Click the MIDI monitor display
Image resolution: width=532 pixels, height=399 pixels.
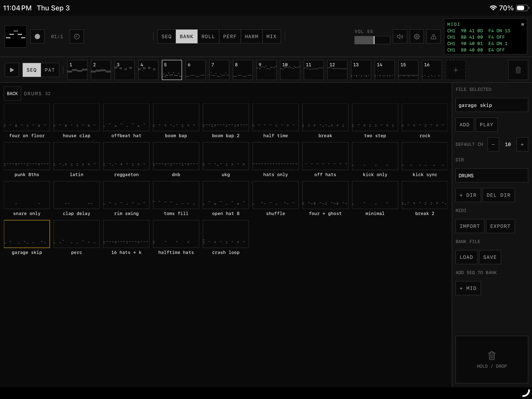[486, 36]
